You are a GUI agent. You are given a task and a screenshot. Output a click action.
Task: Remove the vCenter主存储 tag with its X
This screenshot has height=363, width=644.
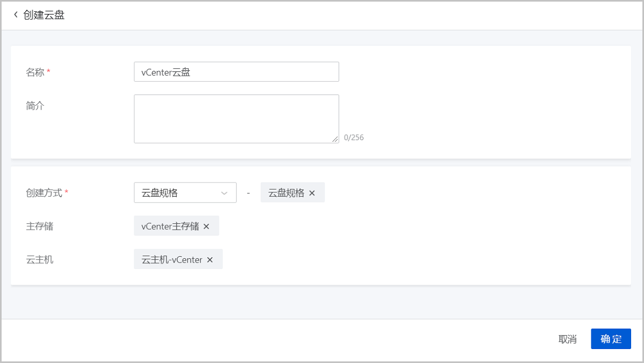(206, 227)
